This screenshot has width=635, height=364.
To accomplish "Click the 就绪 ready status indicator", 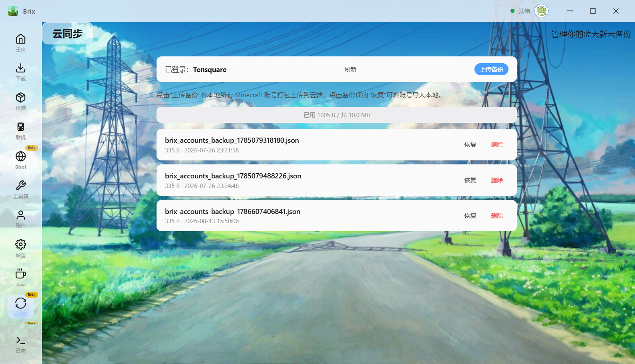I will pos(520,11).
